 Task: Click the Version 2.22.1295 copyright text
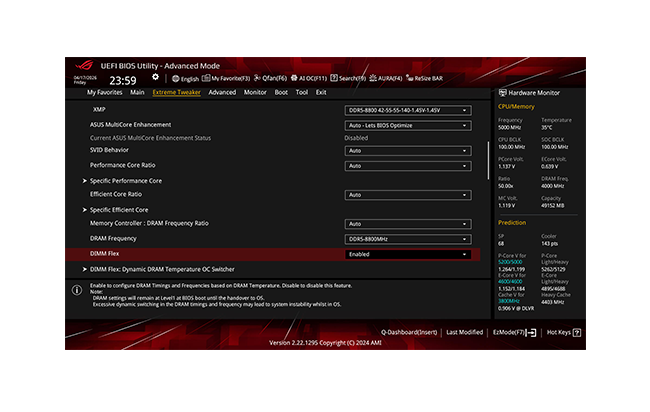325,343
